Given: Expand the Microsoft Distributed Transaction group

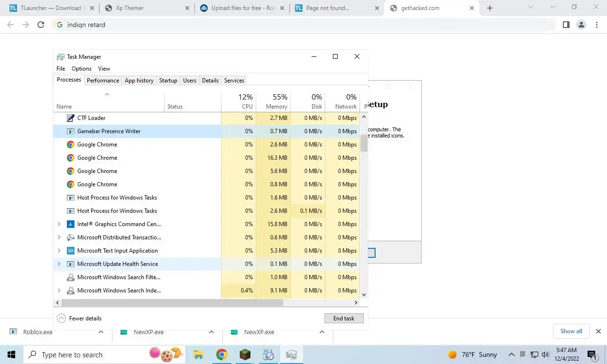Looking at the screenshot, I should pyautogui.click(x=59, y=237).
